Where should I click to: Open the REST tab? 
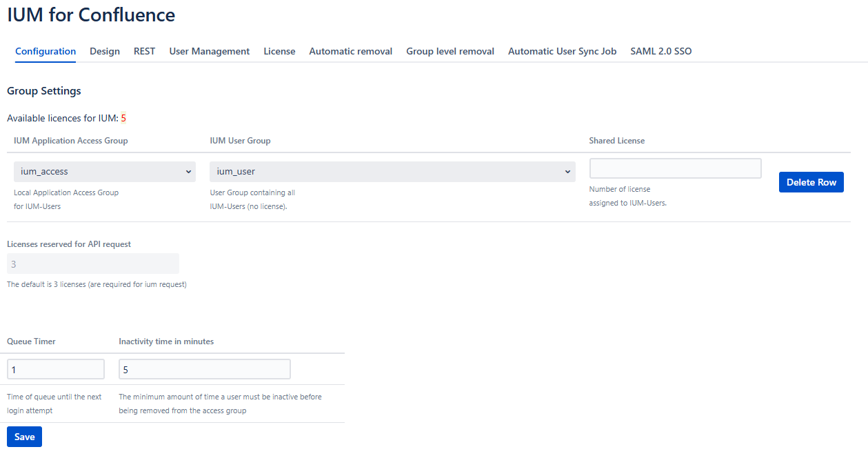(x=144, y=51)
